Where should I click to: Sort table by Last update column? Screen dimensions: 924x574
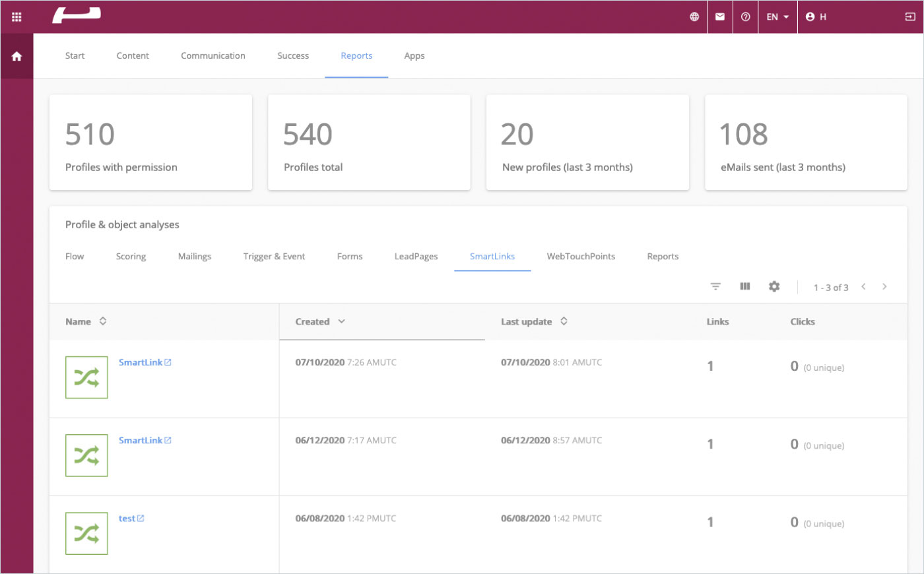[564, 321]
